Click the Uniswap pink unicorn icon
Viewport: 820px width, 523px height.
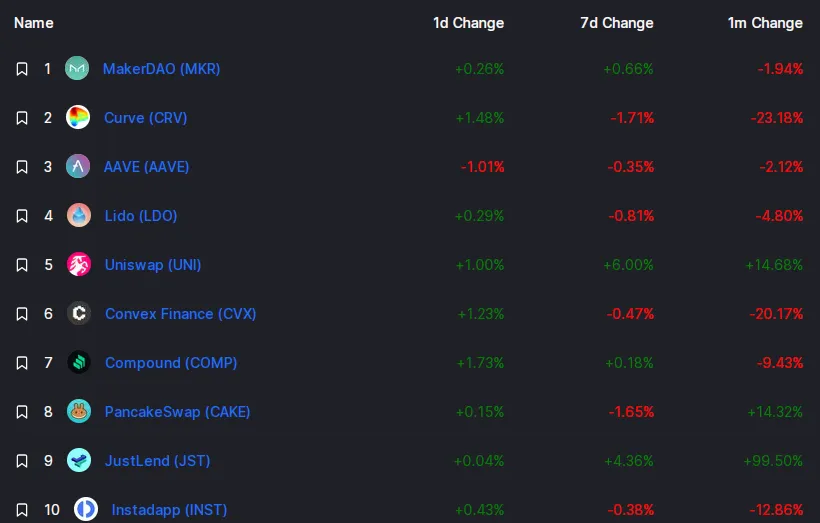[x=79, y=264]
